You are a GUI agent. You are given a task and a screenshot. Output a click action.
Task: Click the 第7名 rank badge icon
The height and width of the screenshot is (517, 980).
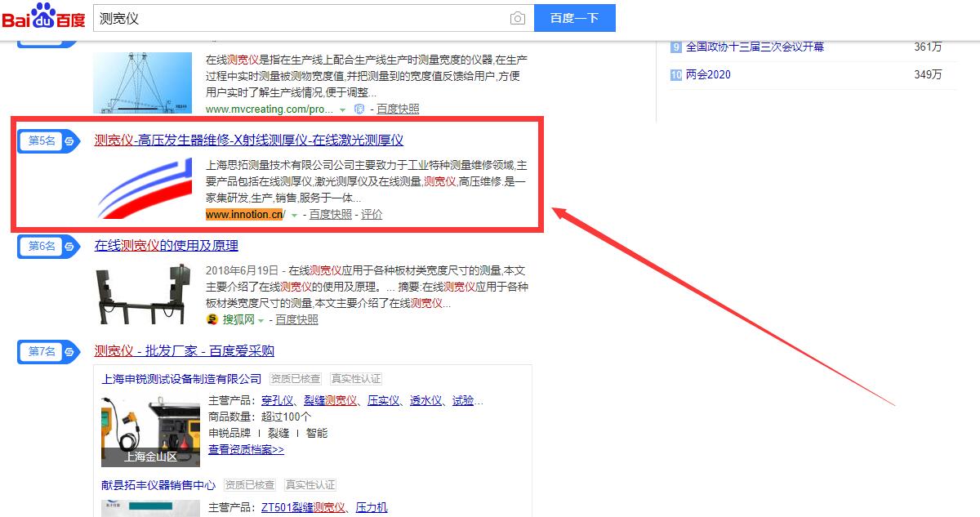48,351
